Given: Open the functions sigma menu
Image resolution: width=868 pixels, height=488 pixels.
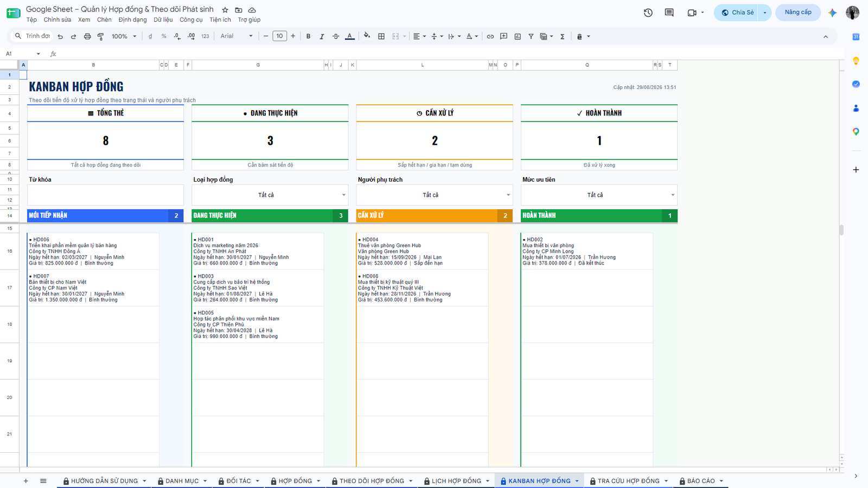Looking at the screenshot, I should pos(563,36).
